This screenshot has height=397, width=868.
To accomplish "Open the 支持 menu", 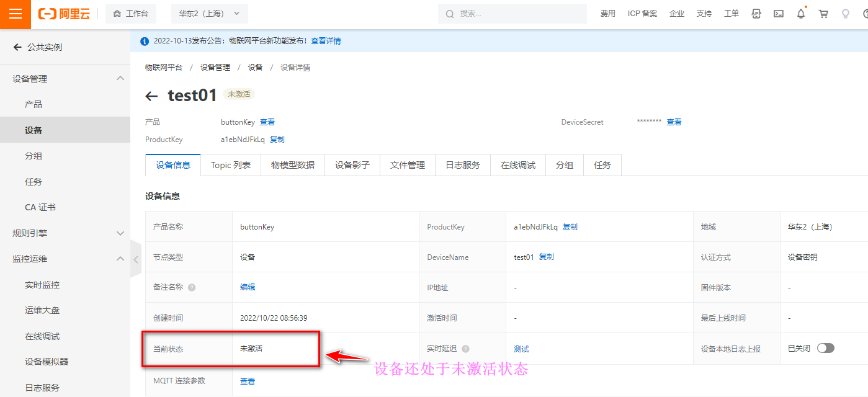I will pos(704,14).
